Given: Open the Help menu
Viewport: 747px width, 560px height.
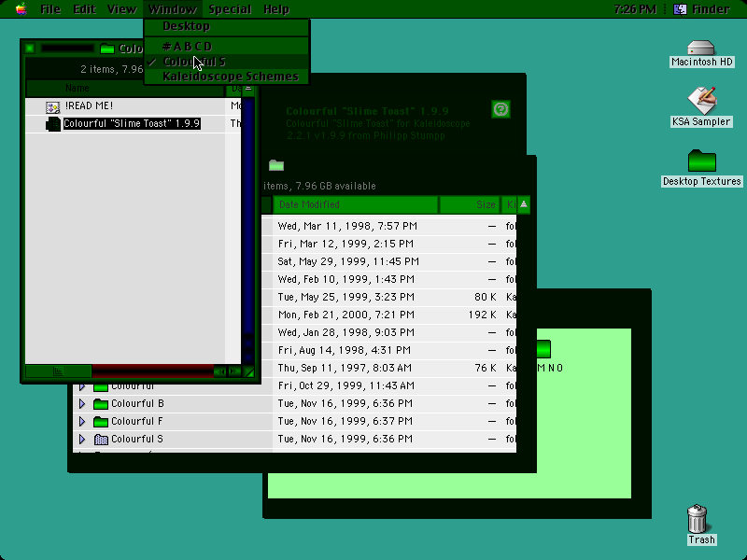Looking at the screenshot, I should click(276, 9).
